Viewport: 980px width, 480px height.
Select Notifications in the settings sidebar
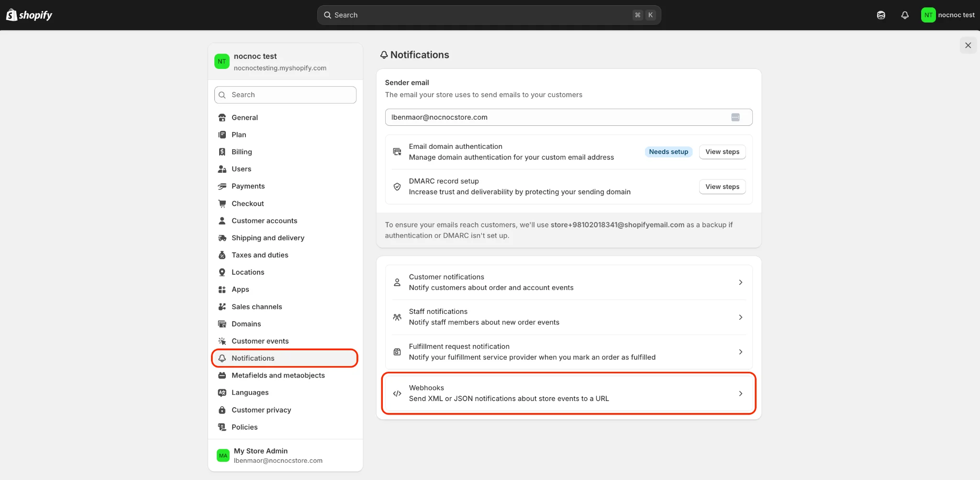pyautogui.click(x=285, y=358)
